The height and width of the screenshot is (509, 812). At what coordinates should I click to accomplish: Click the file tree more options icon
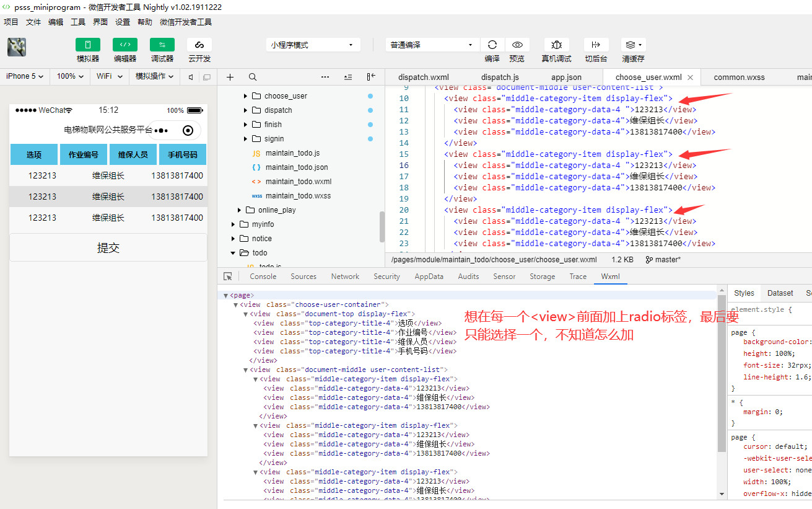click(325, 77)
